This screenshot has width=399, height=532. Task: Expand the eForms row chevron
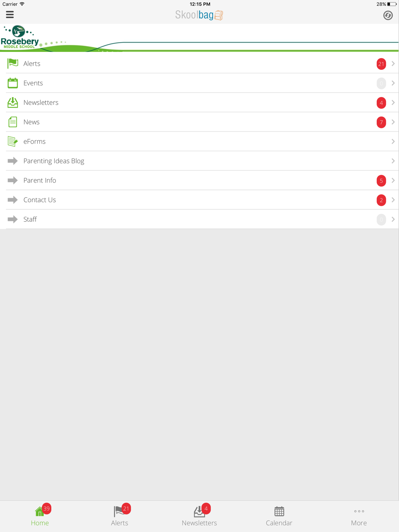[x=393, y=142]
